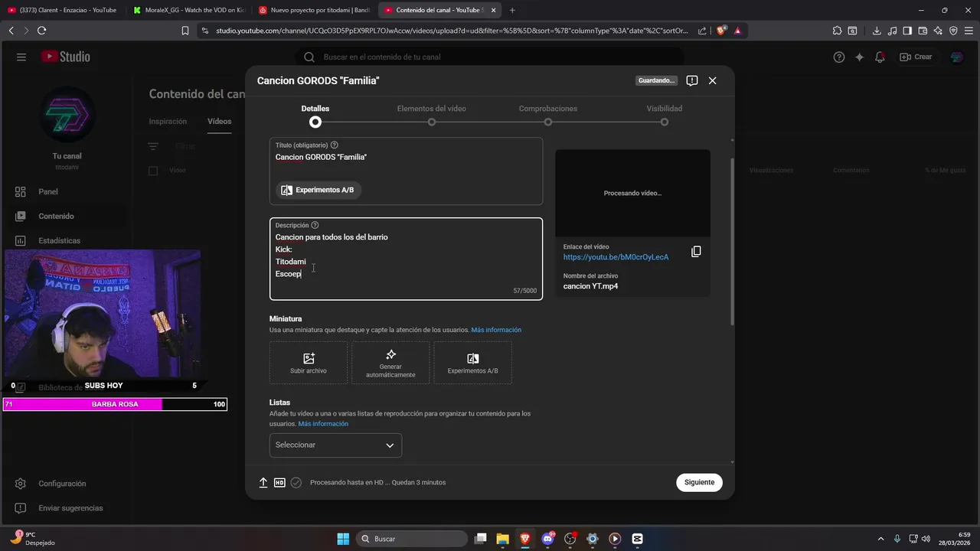This screenshot has height=551, width=980.
Task: Open browser extensions puzzle icon
Action: [x=837, y=31]
